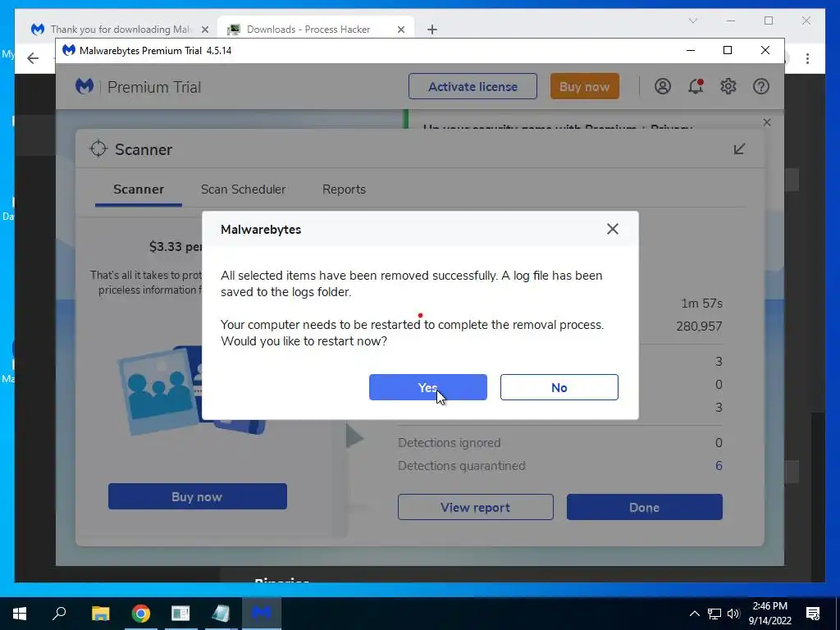The image size is (840, 630).
Task: Open Malwarebytes settings gear
Action: coord(728,86)
